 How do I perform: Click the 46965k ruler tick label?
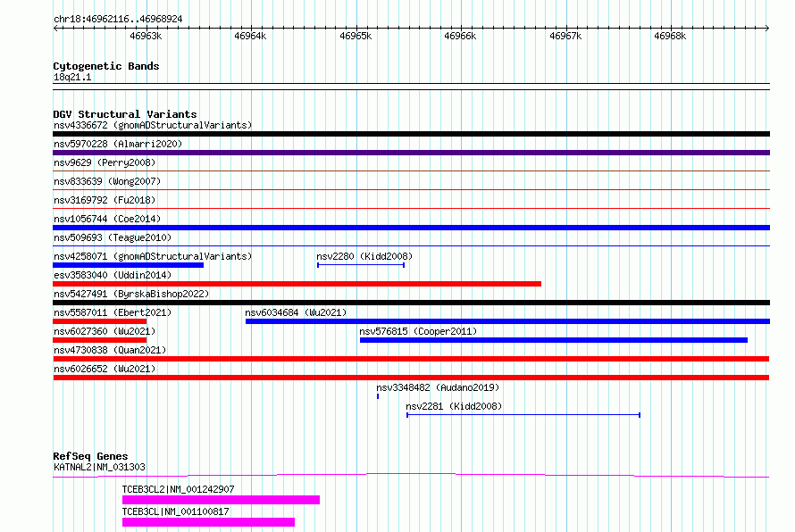tap(356, 36)
